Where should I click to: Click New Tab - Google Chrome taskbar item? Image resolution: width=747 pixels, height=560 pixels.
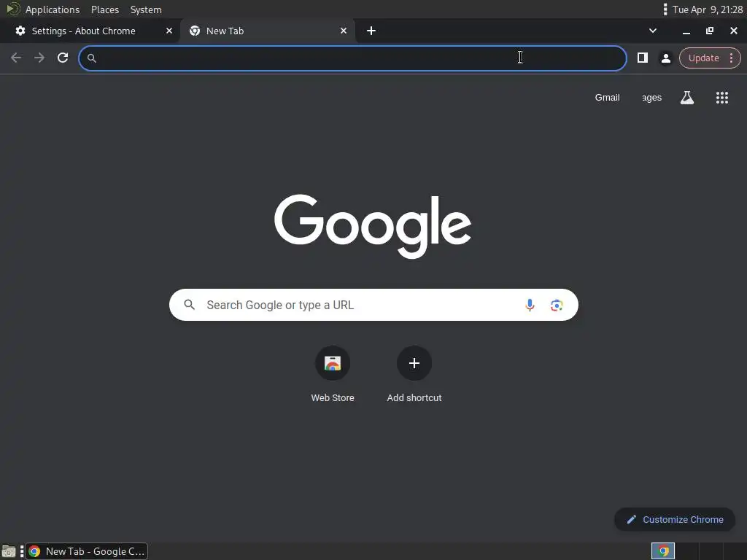point(86,551)
